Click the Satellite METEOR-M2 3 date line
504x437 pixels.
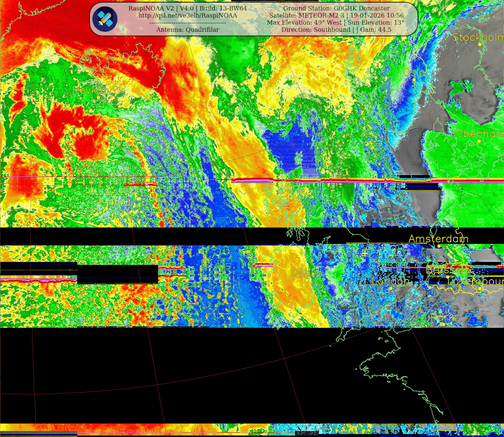(336, 15)
